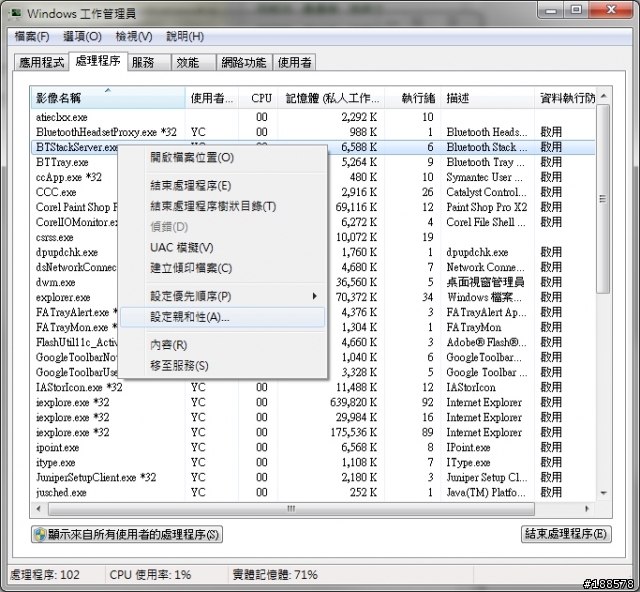Image resolution: width=640 pixels, height=592 pixels.
Task: Open the 選項(O) menu
Action: (x=82, y=37)
